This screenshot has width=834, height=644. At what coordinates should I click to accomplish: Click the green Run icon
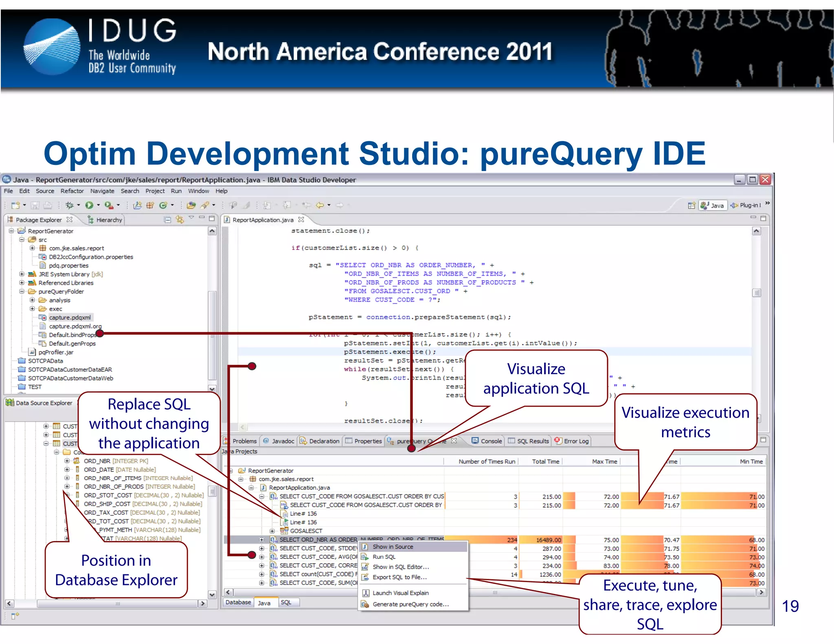[x=89, y=205]
